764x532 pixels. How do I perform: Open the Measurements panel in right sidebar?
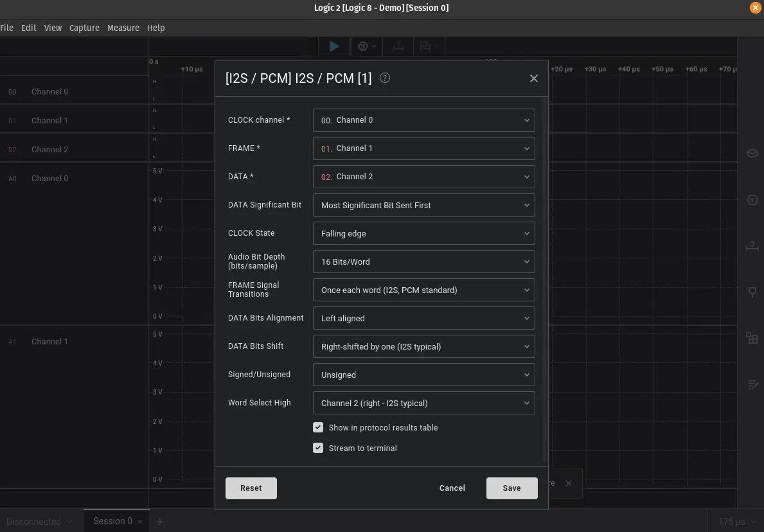752,246
